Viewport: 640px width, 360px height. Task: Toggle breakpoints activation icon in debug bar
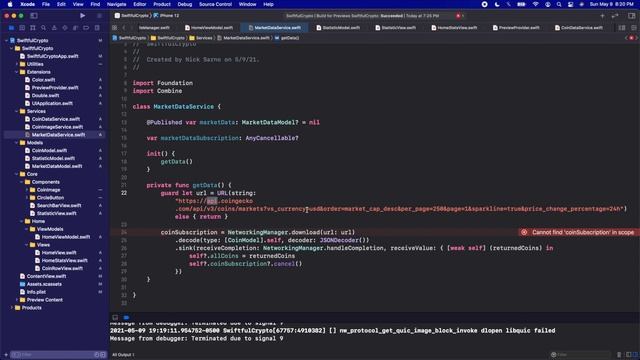[126, 317]
